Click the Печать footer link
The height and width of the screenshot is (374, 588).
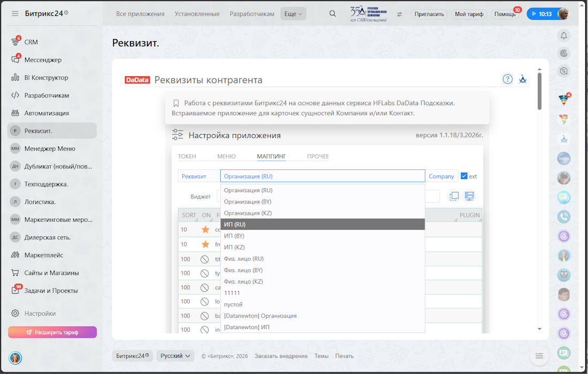344,356
